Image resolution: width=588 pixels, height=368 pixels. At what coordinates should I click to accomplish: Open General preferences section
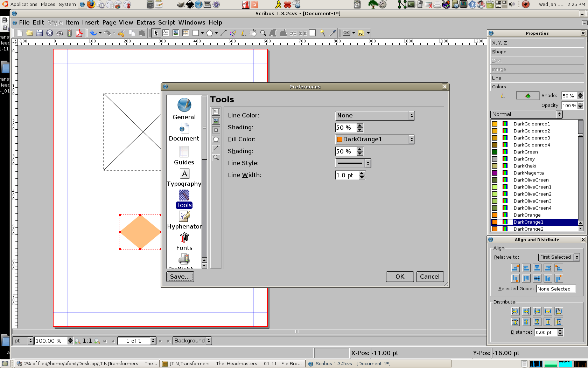[184, 109]
